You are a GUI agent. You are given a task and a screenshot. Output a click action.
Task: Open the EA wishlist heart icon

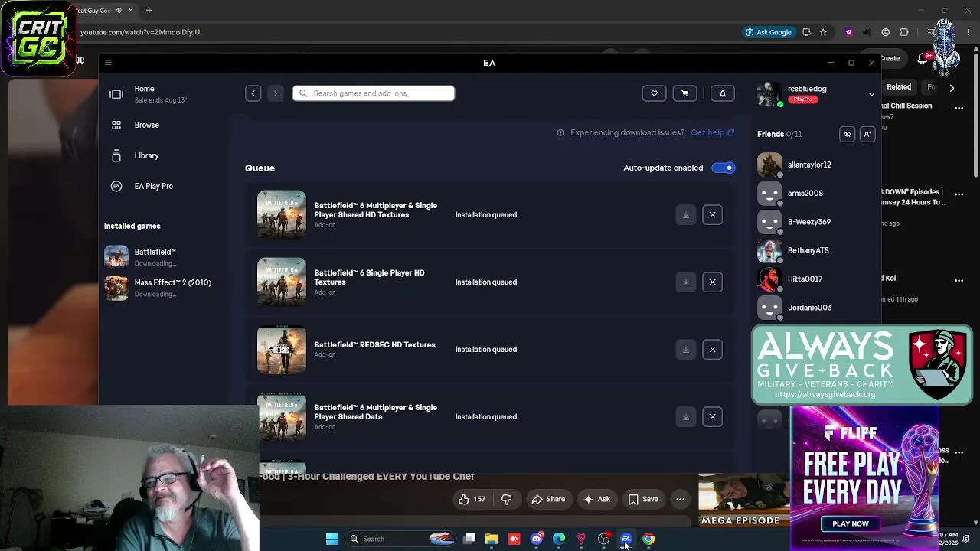(x=654, y=93)
